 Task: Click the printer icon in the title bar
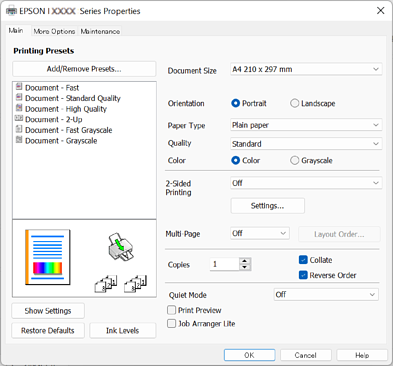(x=11, y=11)
